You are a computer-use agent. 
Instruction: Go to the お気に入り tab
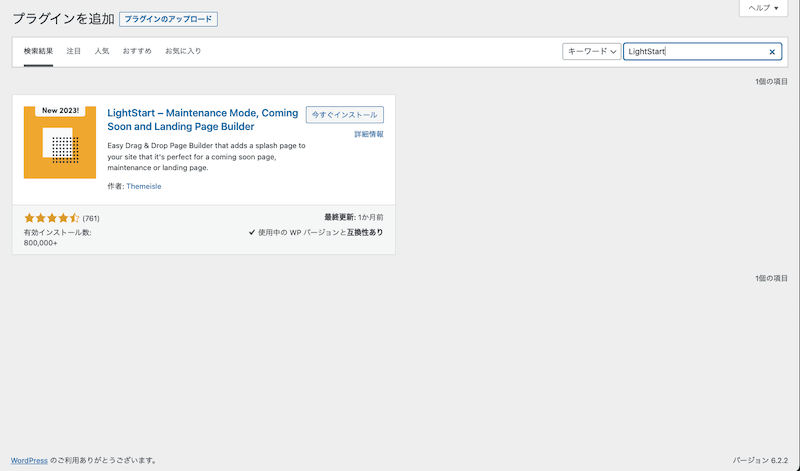click(x=182, y=51)
